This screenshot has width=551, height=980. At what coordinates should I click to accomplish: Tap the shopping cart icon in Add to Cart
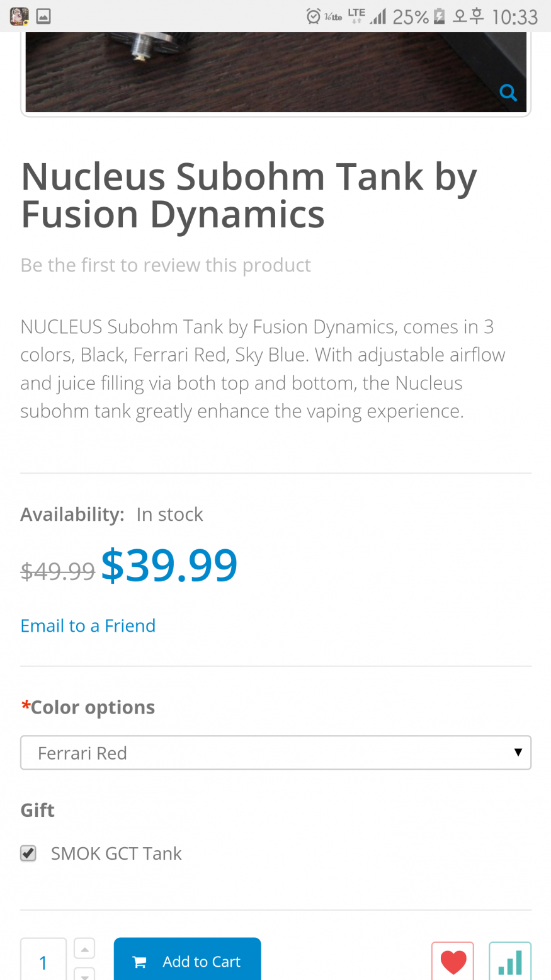pyautogui.click(x=140, y=962)
